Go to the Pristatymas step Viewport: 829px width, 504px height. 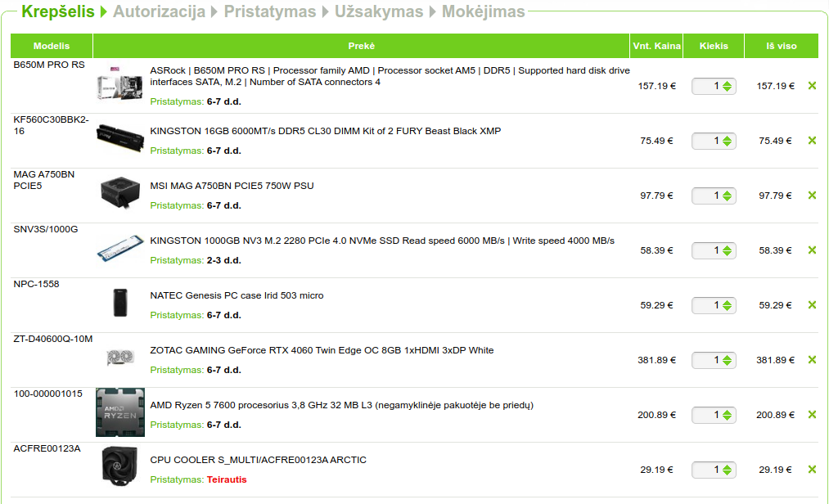coord(269,11)
